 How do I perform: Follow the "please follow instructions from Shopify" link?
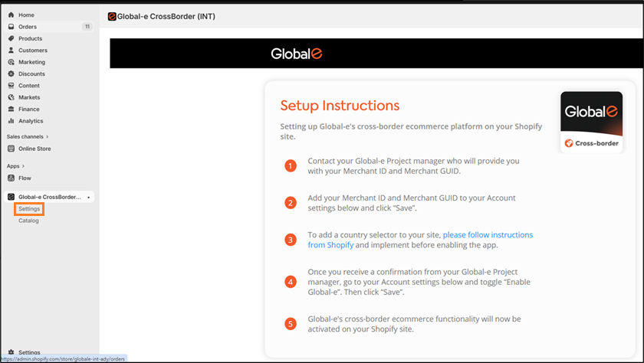[x=488, y=235]
